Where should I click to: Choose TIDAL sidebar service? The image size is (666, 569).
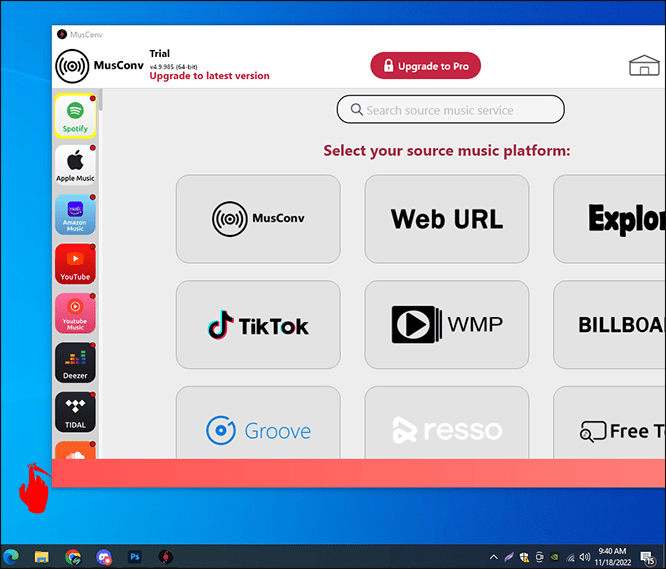click(x=75, y=412)
